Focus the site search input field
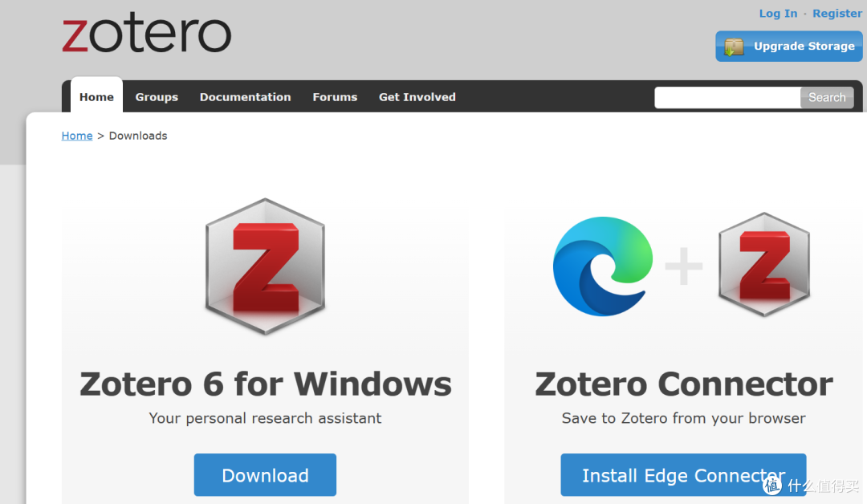 (727, 98)
